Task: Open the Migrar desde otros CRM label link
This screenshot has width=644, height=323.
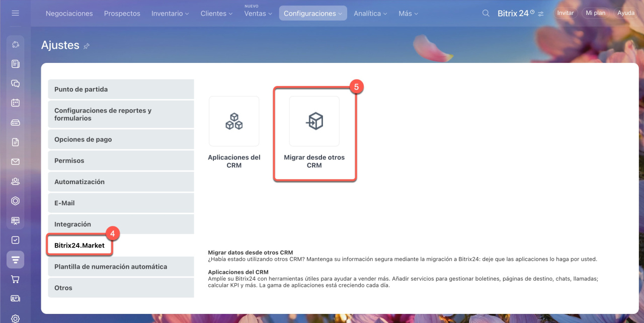Action: 314,161
